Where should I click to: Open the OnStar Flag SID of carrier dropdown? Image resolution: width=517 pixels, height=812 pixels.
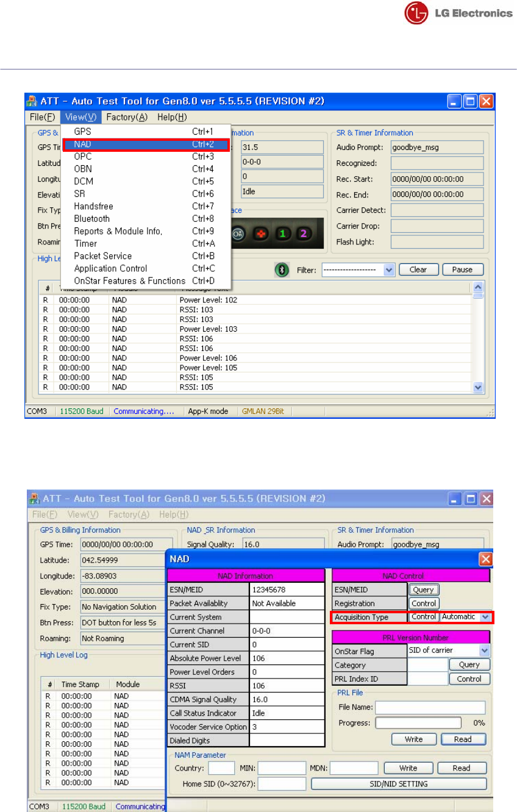click(x=449, y=650)
